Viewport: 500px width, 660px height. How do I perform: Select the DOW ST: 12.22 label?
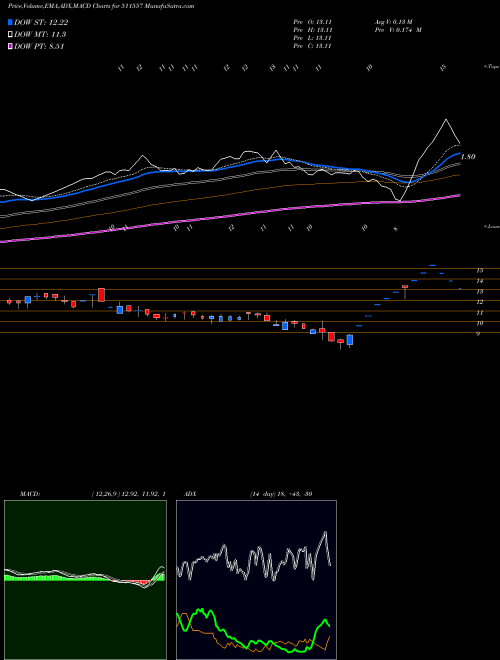coord(41,22)
